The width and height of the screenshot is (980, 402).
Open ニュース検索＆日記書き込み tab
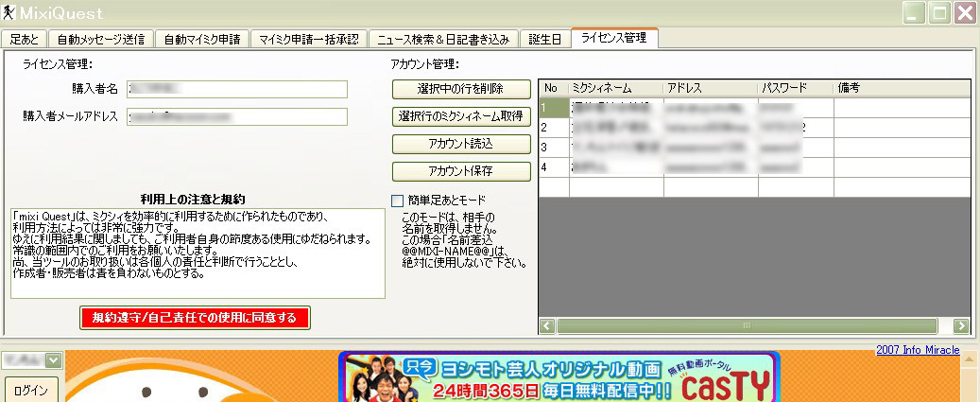point(443,39)
